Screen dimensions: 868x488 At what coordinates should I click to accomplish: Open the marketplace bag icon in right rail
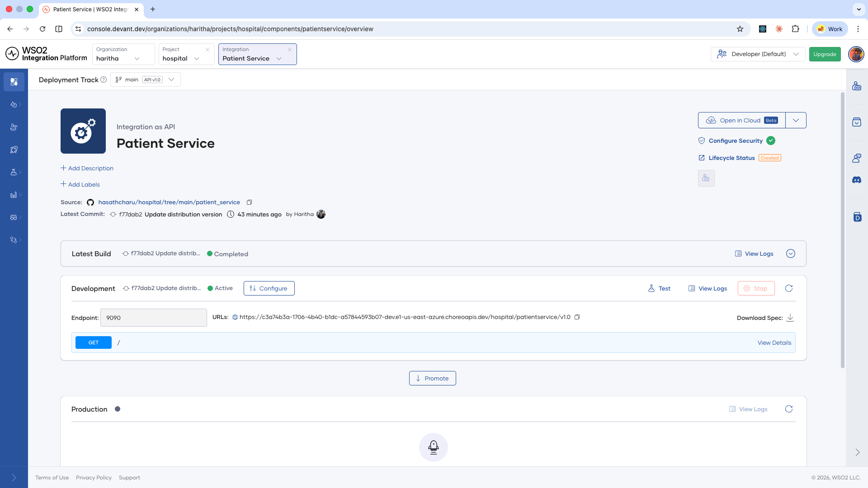[x=857, y=122]
